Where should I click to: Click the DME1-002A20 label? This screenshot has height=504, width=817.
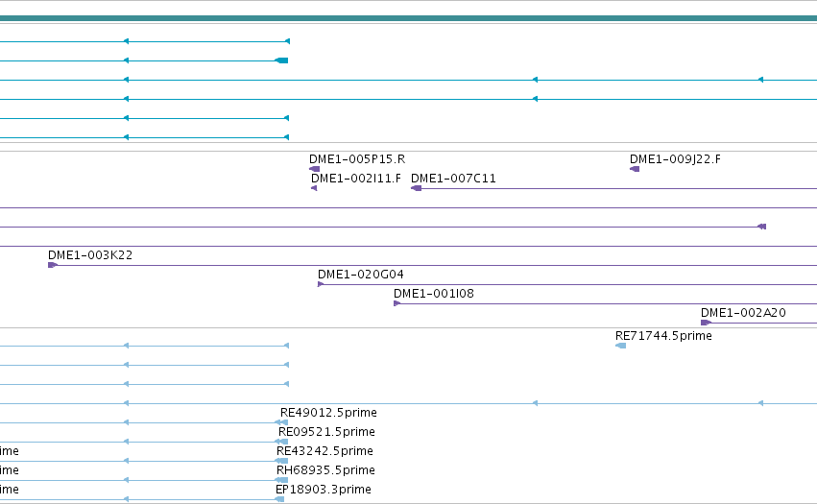point(743,313)
